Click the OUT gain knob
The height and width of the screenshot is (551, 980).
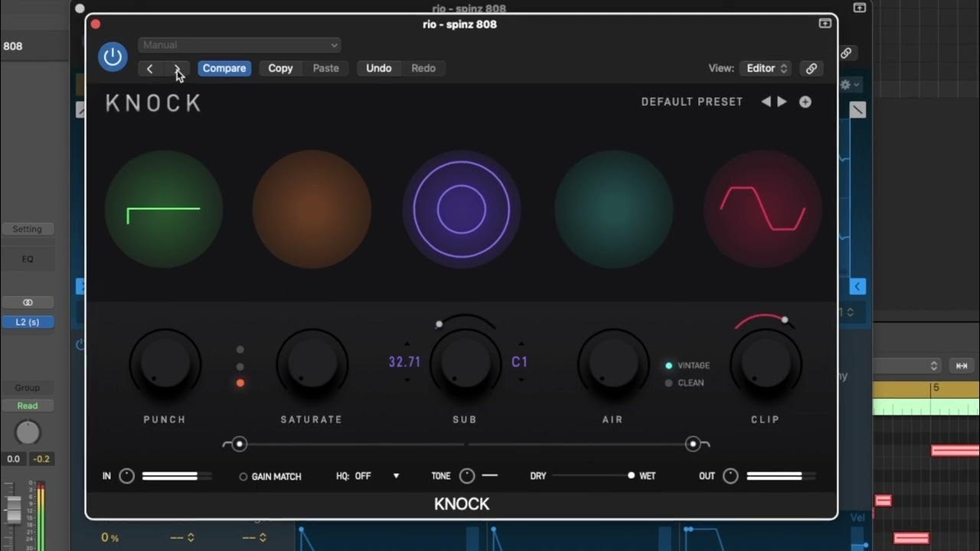point(731,476)
